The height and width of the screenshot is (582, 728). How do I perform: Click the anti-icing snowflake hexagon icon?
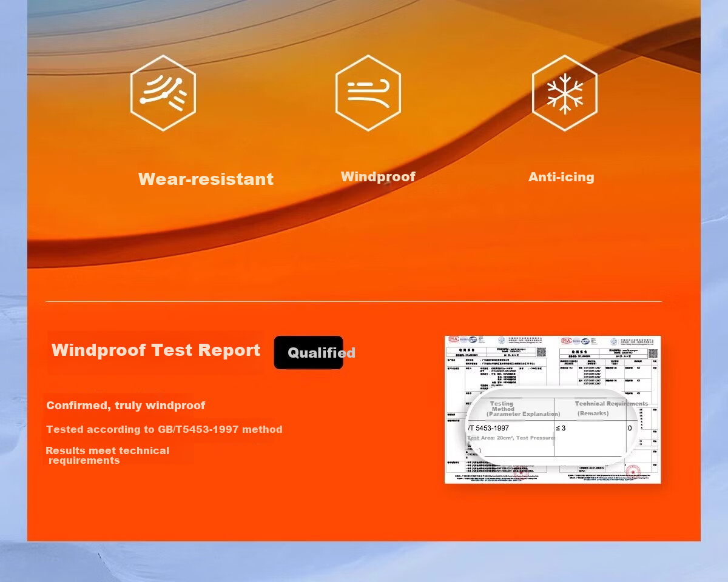pos(565,93)
